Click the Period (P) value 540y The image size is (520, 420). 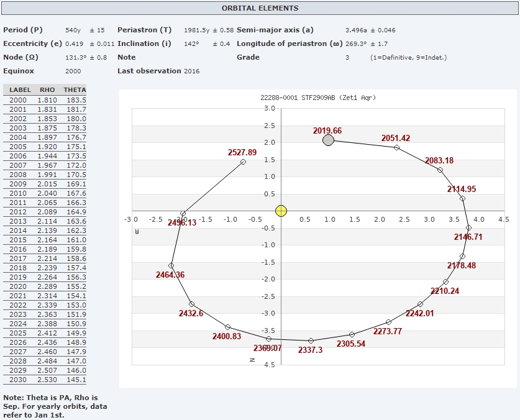(73, 30)
